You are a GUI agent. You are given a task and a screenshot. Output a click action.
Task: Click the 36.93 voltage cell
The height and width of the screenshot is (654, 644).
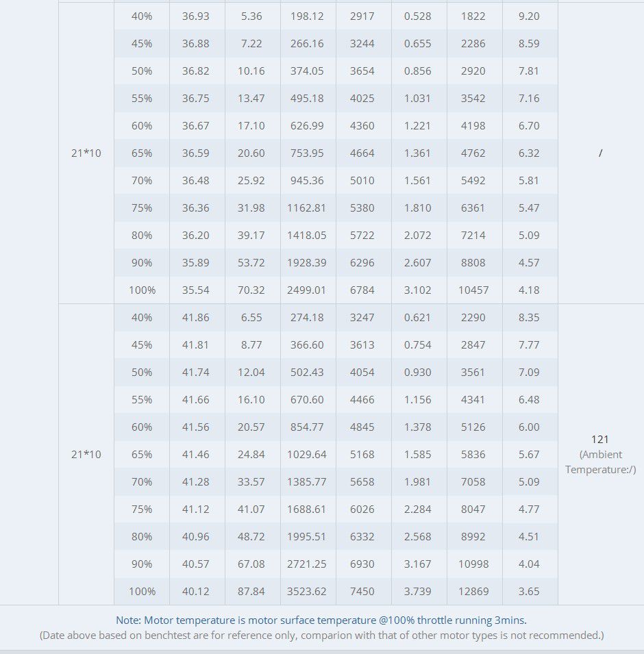(x=196, y=16)
